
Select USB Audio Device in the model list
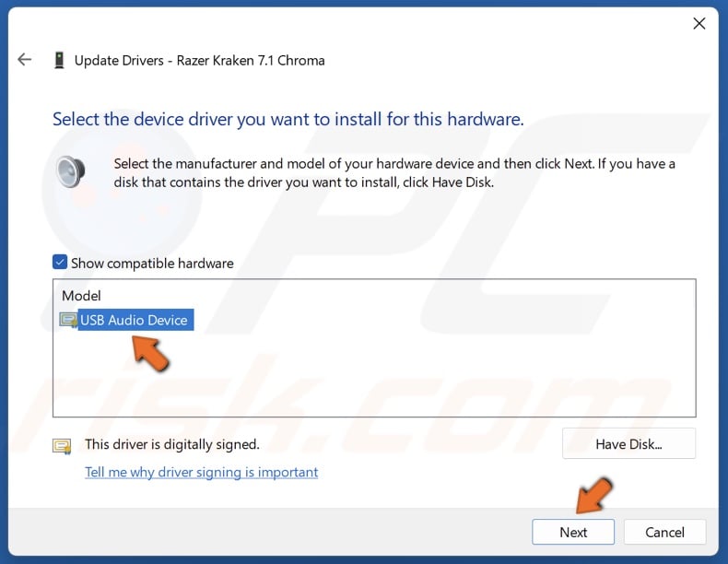(x=135, y=320)
